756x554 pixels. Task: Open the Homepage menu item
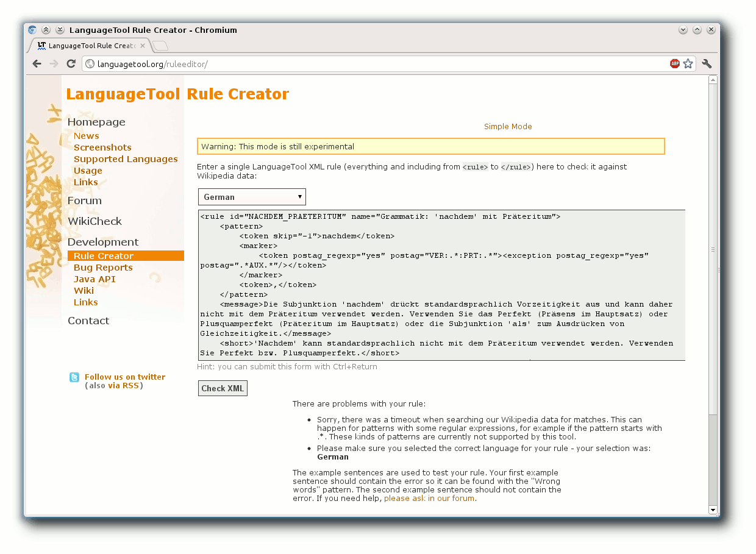pyautogui.click(x=96, y=122)
